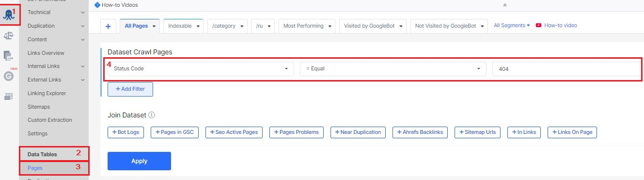Join the Bot Logs dataset
Viewport: 644px width, 180px height.
coord(126,132)
